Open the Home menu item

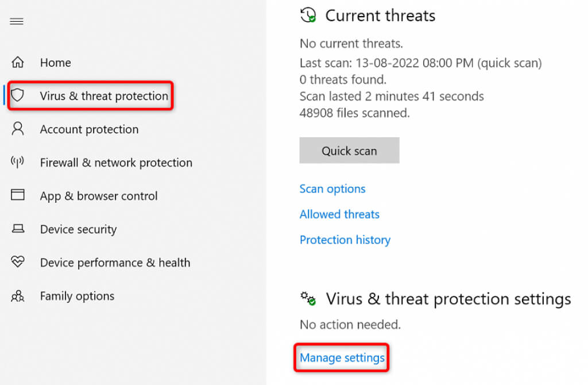(55, 63)
